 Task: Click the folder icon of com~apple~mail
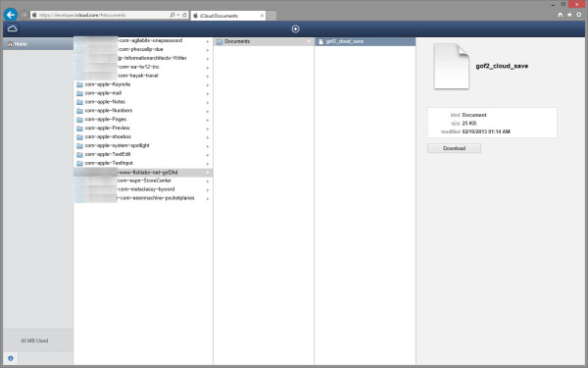[x=79, y=93]
